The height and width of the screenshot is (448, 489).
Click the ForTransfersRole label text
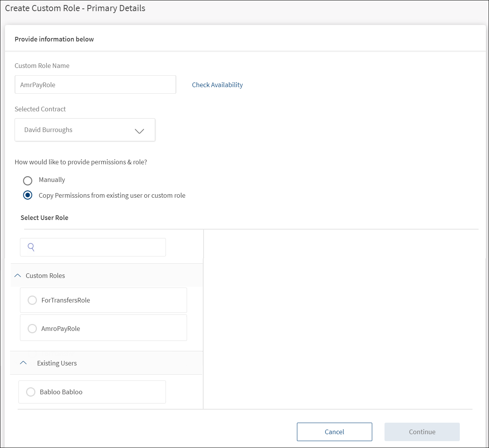pos(66,300)
